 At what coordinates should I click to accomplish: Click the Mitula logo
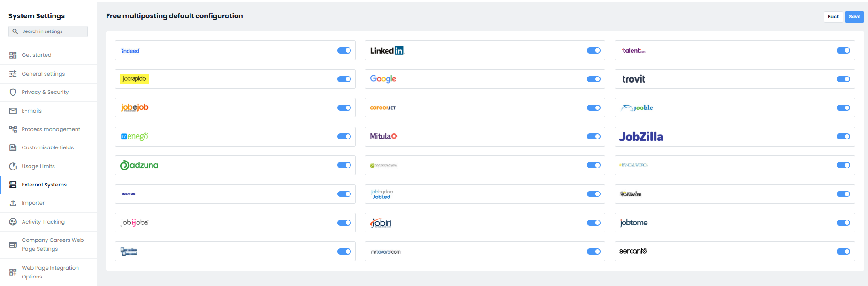click(383, 136)
